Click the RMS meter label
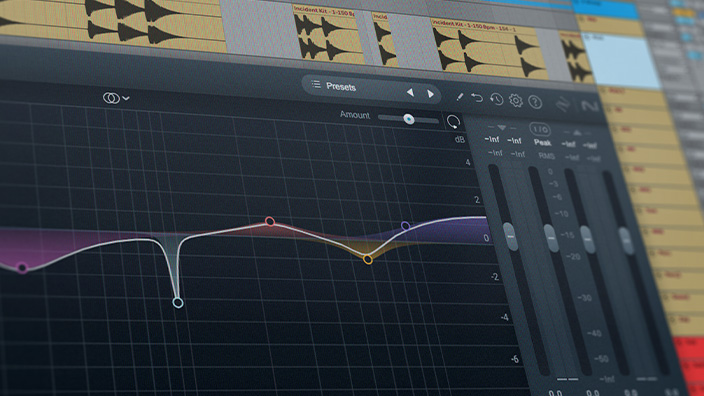Image resolution: width=704 pixels, height=396 pixels. tap(546, 156)
